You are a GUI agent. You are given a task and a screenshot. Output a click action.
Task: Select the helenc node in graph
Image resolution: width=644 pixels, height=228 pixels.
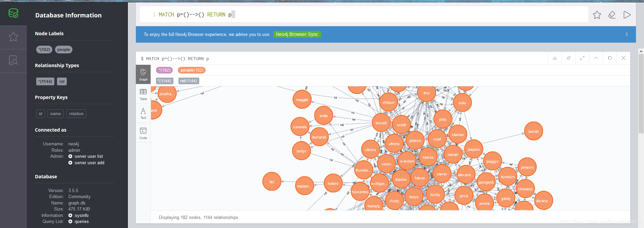tap(333, 183)
